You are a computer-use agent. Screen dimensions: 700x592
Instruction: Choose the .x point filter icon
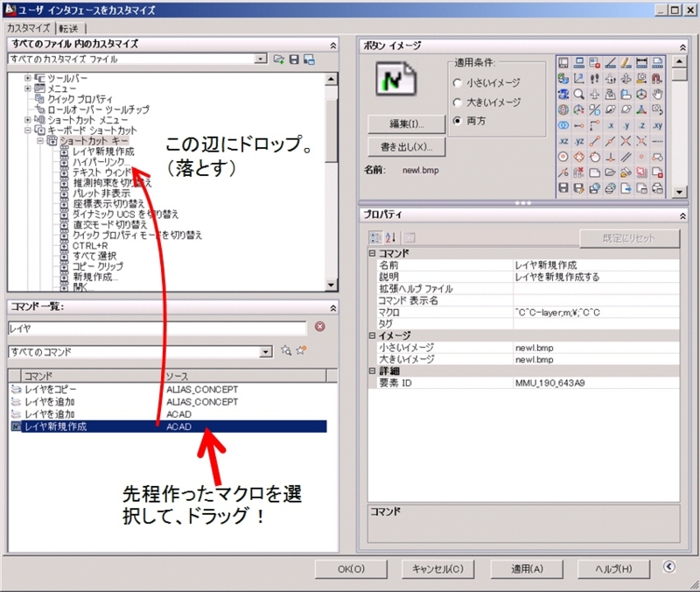point(610,125)
